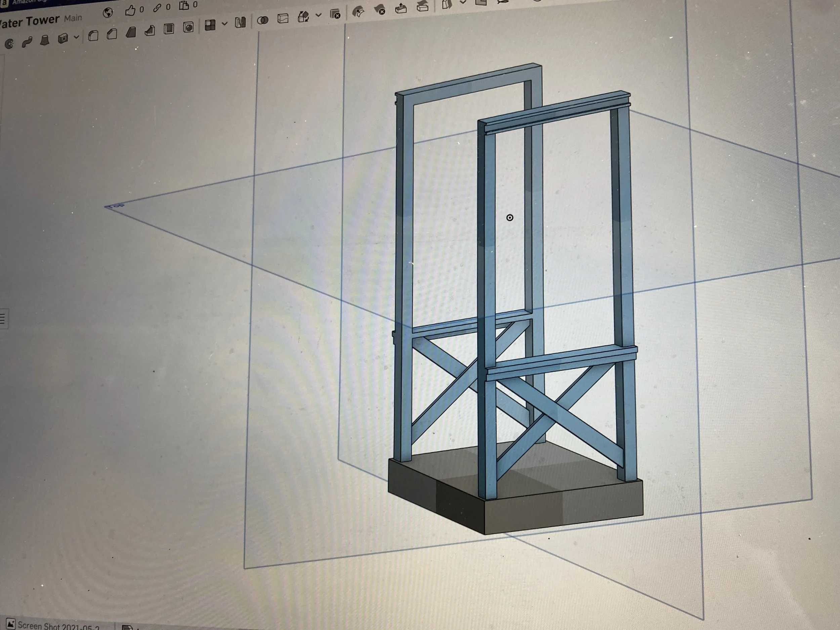
Task: Select the Thicken tool
Action: (x=62, y=38)
